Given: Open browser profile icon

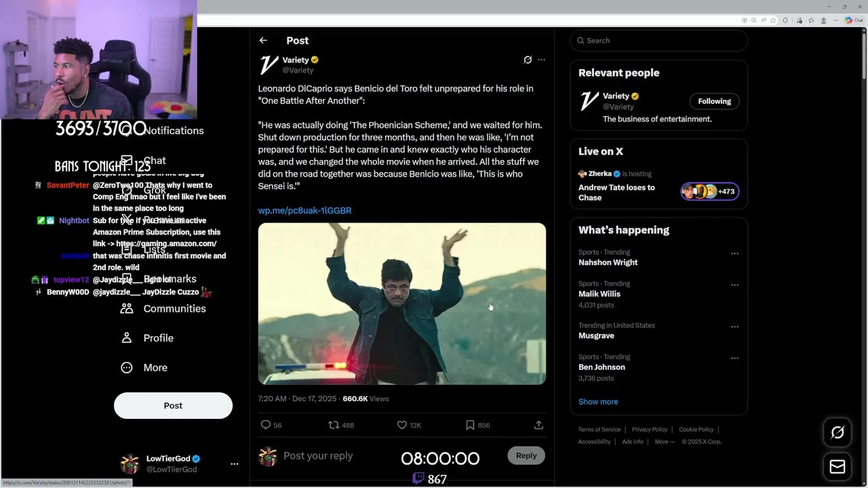Looking at the screenshot, I should pyautogui.click(x=823, y=20).
